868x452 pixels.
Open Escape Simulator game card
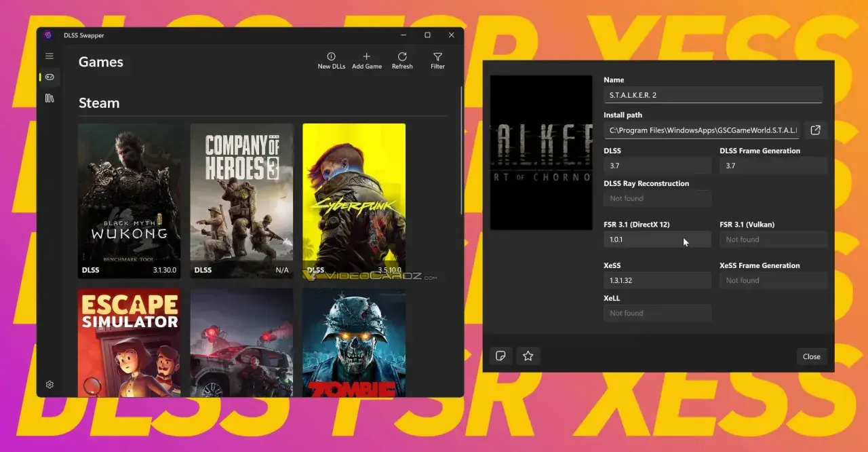click(x=129, y=343)
